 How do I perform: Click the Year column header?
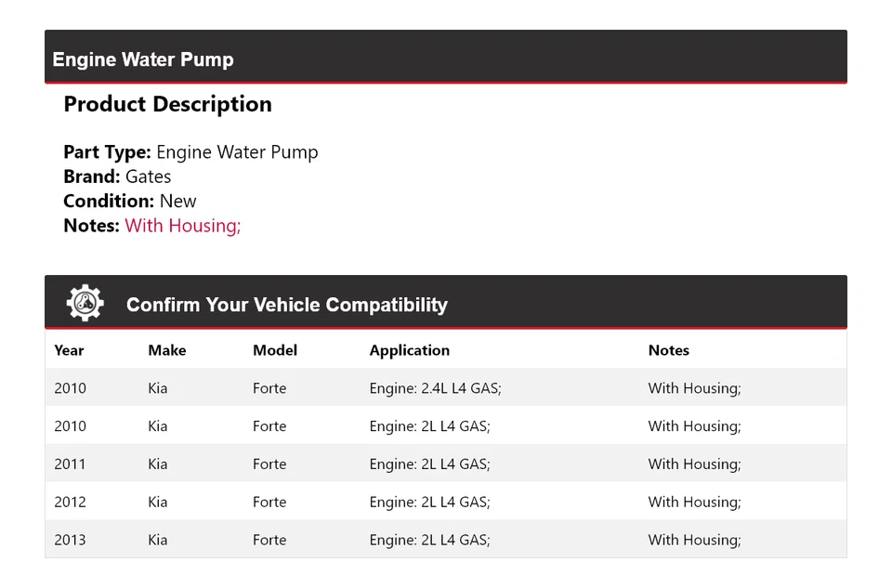tap(69, 350)
